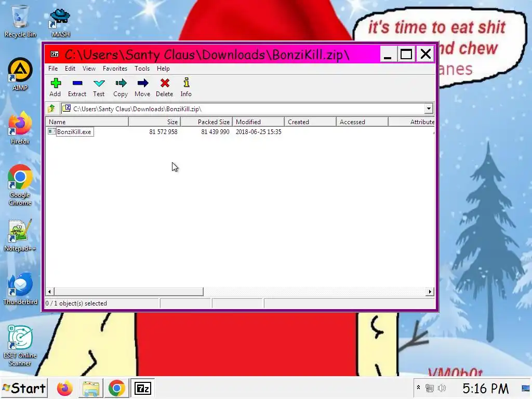Sort by Accessed column header

362,122
